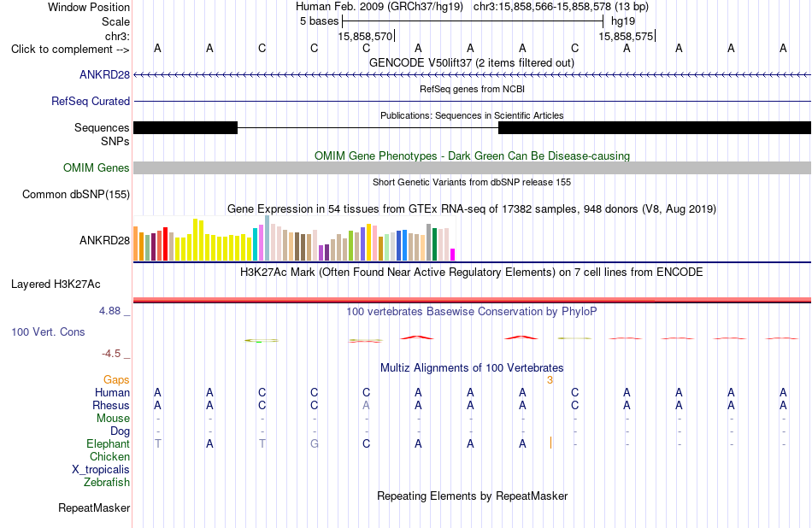Open the GTEx Gene Expression track title
The image size is (812, 528).
(472, 208)
